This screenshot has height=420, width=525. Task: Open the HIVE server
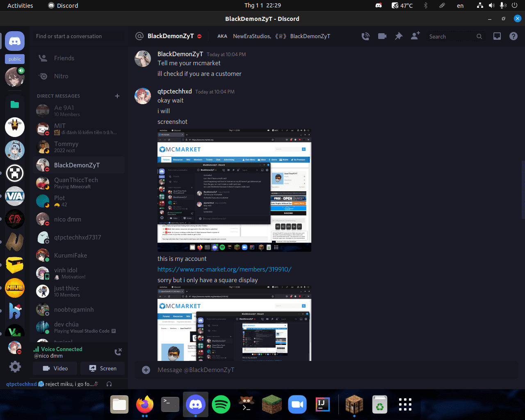(15, 288)
